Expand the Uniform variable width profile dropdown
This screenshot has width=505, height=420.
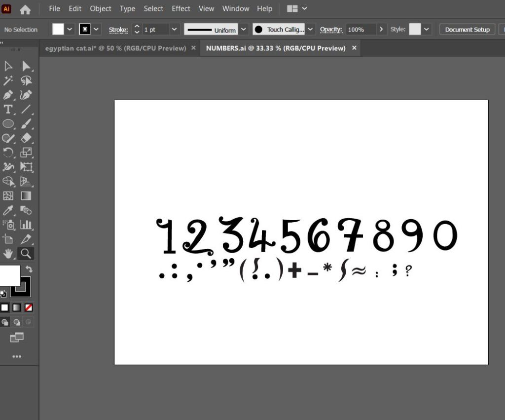coord(244,30)
